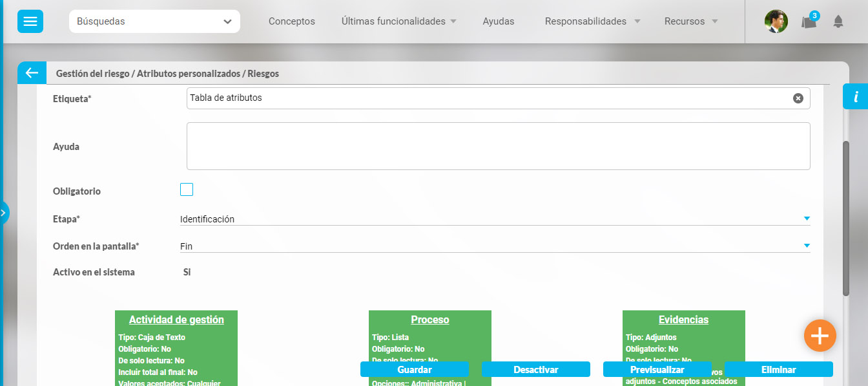Open the Evidencias attribute link
868x386 pixels.
[x=683, y=319]
